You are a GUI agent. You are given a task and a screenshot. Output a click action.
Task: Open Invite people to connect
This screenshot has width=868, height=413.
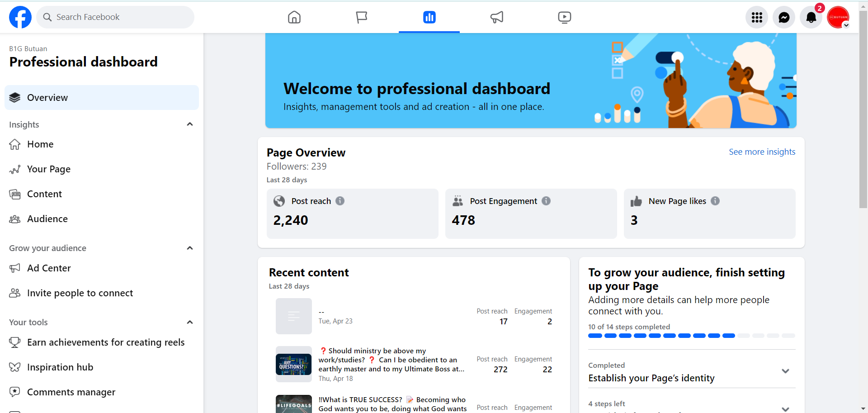tap(102, 293)
